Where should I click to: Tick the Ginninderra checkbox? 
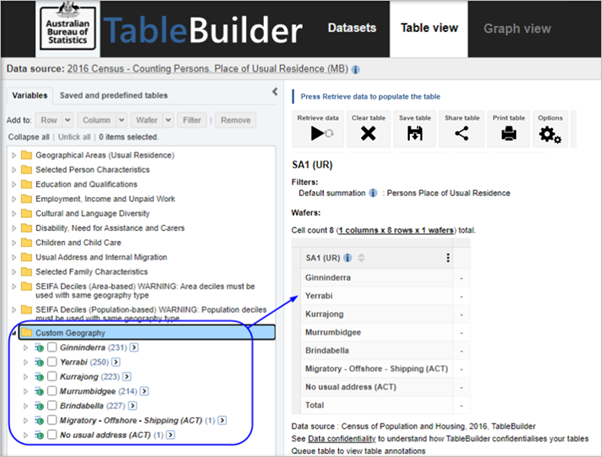(52, 347)
